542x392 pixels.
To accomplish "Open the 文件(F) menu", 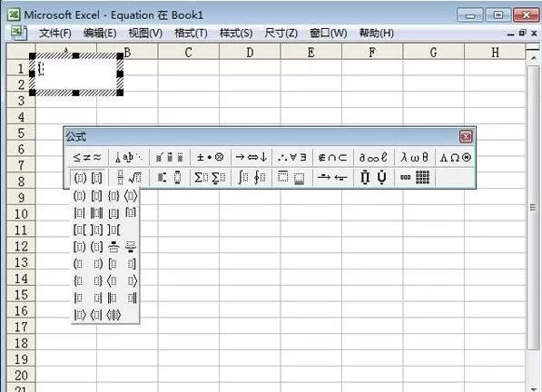I will pos(55,34).
